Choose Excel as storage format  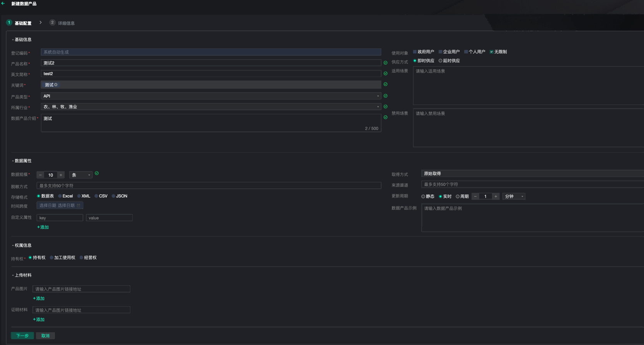[60, 196]
